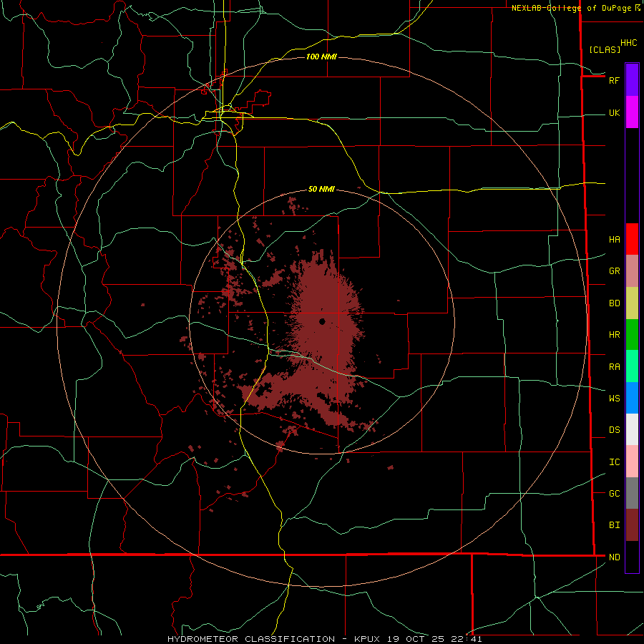
Task: Select the GC gray legend swatch
Action: [632, 493]
